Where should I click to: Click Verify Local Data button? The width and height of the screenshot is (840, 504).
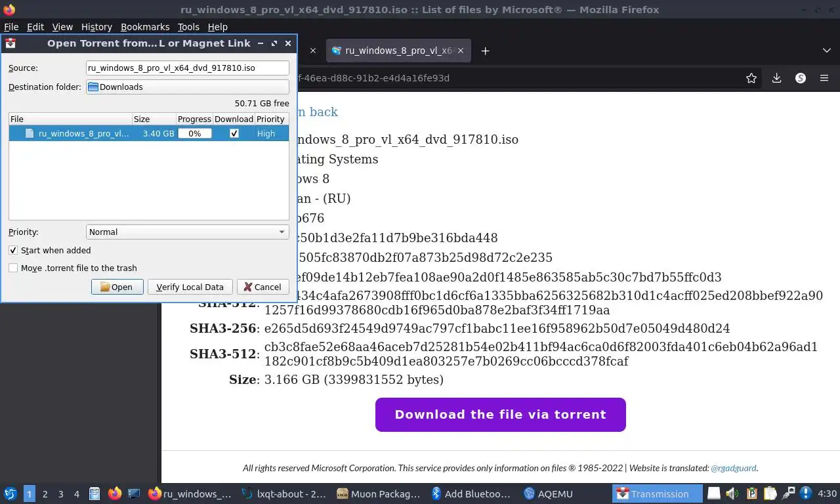coord(190,287)
